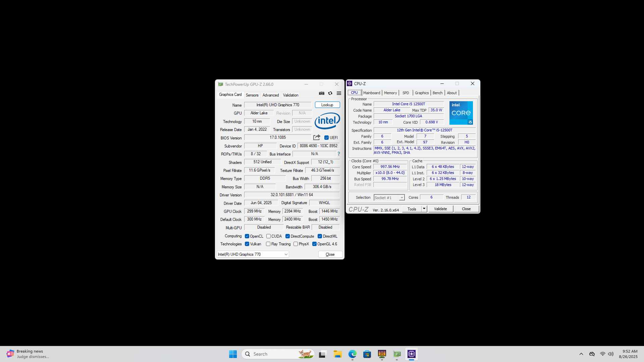Toggle the PhysX checkbox
This screenshot has width=644, height=362.
pyautogui.click(x=296, y=244)
